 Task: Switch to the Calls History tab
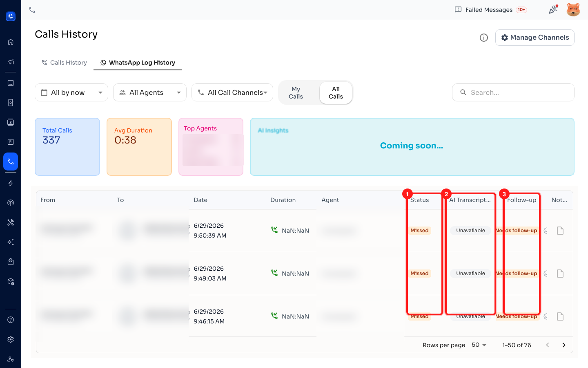pos(64,63)
